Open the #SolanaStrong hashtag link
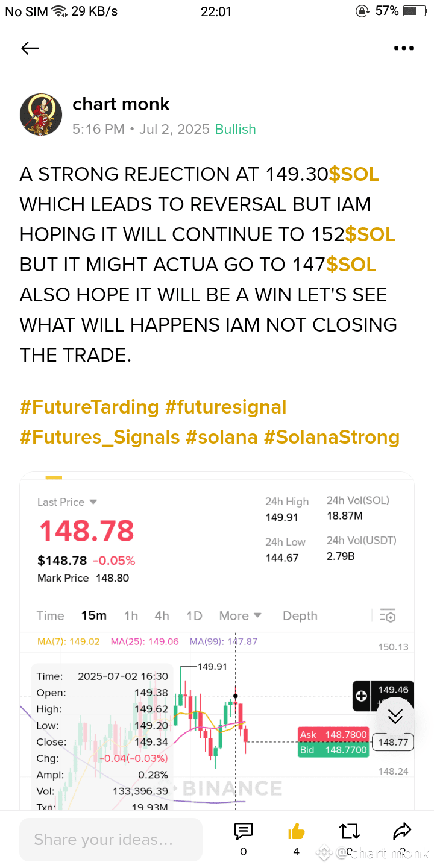This screenshot has height=868, width=434. click(332, 437)
